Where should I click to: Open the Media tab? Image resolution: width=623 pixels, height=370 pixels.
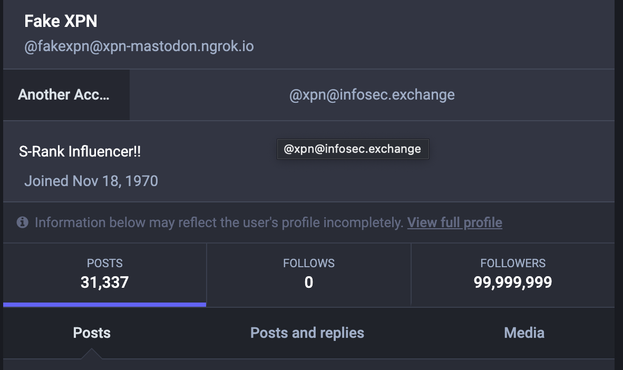tap(524, 333)
